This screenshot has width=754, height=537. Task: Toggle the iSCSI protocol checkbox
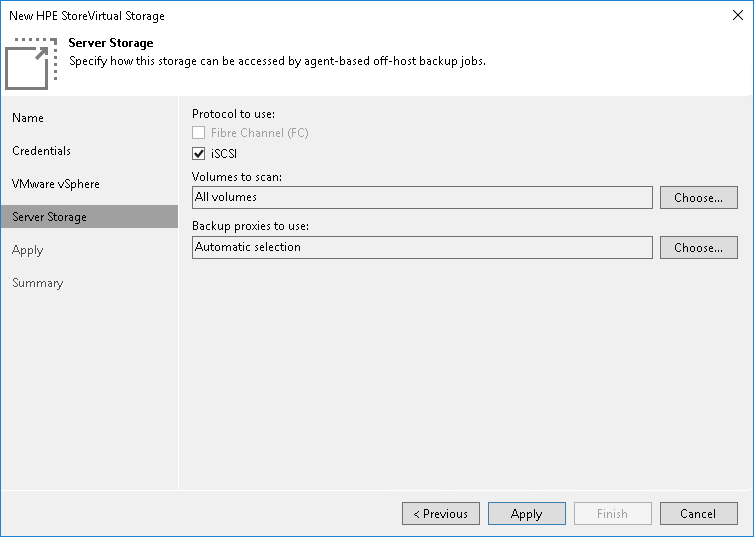199,154
